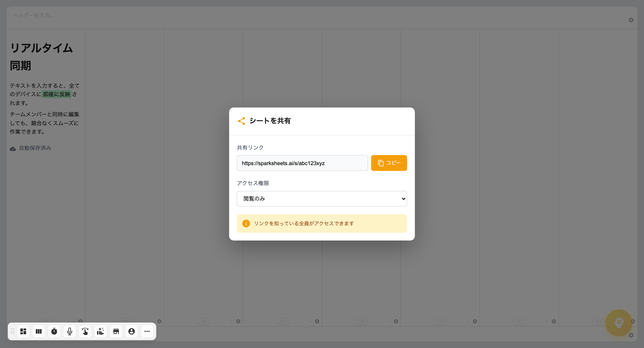The image size is (644, 348).
Task: Click the drag handle dots on the toolbar
Action: (x=13, y=331)
